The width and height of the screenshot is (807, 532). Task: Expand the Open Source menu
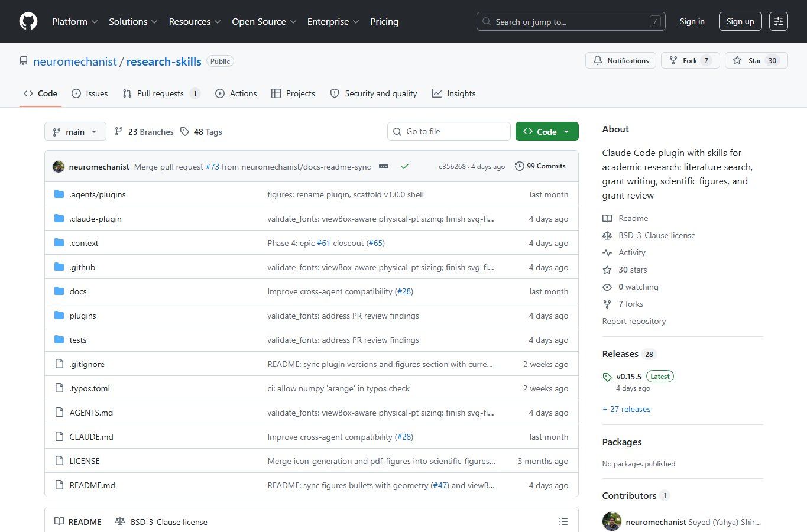coord(264,21)
